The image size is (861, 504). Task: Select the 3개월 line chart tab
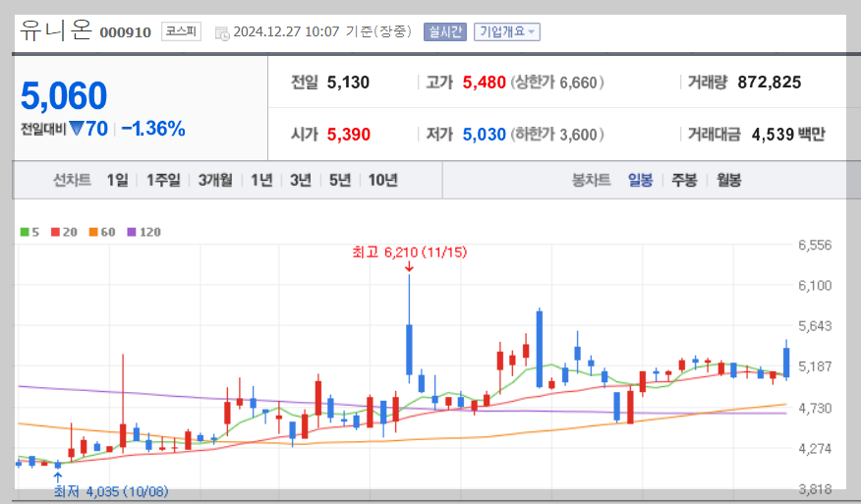click(215, 180)
